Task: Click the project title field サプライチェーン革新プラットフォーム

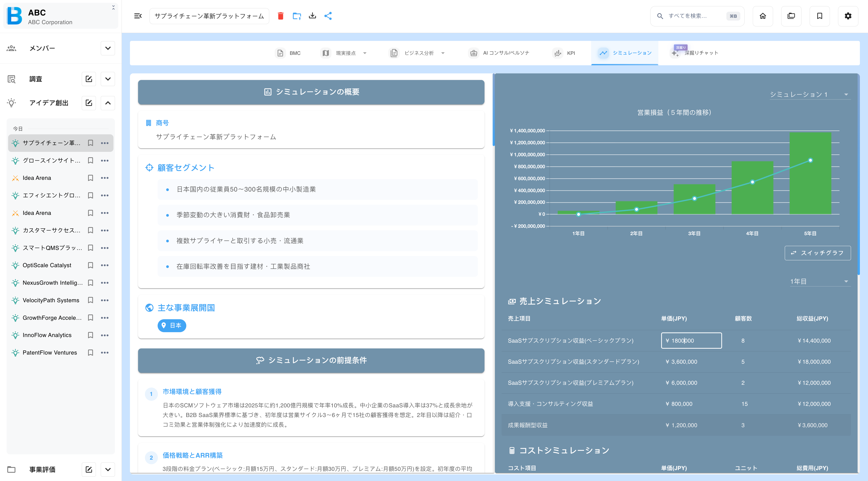Action: pyautogui.click(x=209, y=16)
